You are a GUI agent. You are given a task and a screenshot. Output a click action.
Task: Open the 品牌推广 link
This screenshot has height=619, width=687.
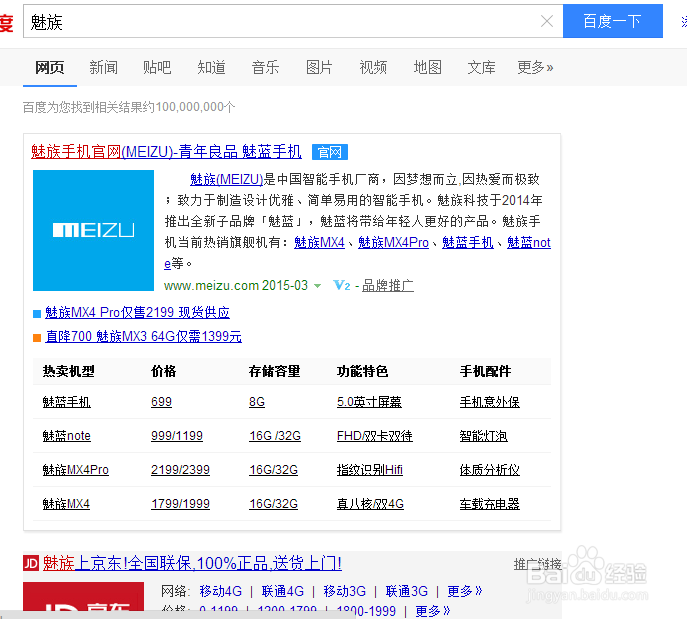[x=388, y=286]
